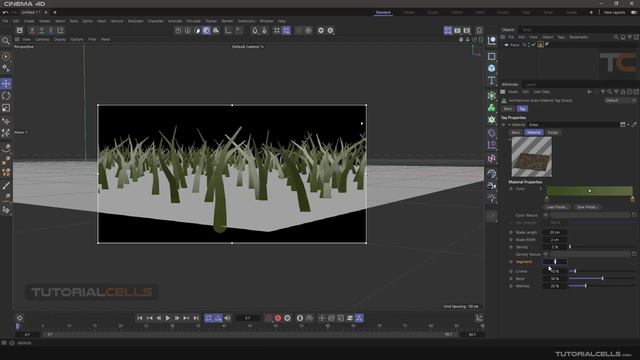Add a Cube primitive from the object palette
Image resolution: width=640 pixels, height=360 pixels.
(x=491, y=68)
